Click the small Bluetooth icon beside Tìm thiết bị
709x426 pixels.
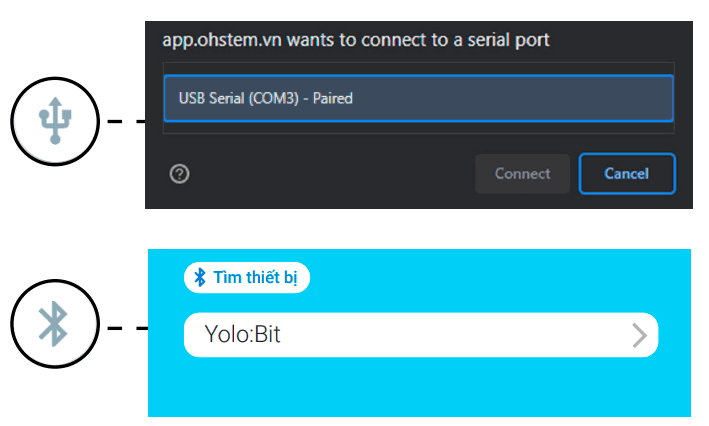pyautogui.click(x=200, y=277)
